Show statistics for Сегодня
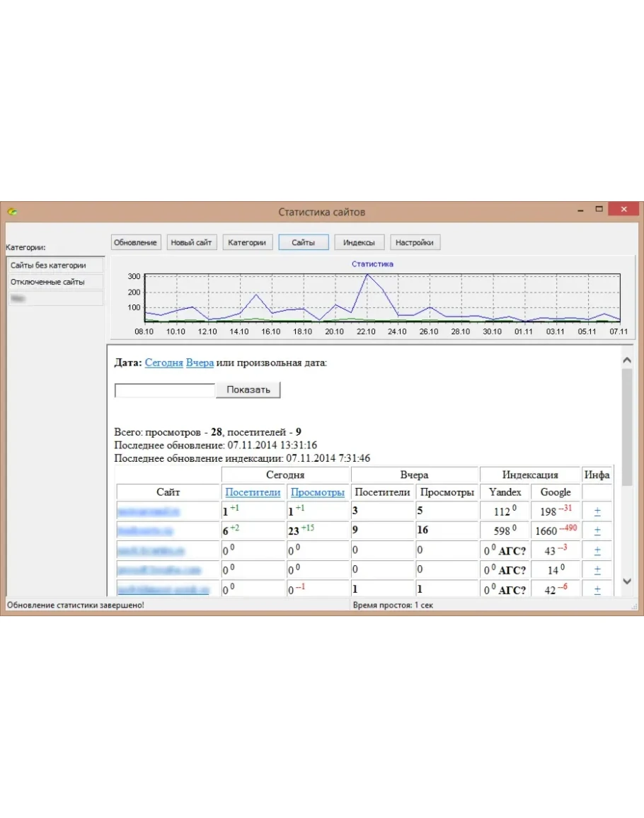The width and height of the screenshot is (644, 818). [x=163, y=363]
